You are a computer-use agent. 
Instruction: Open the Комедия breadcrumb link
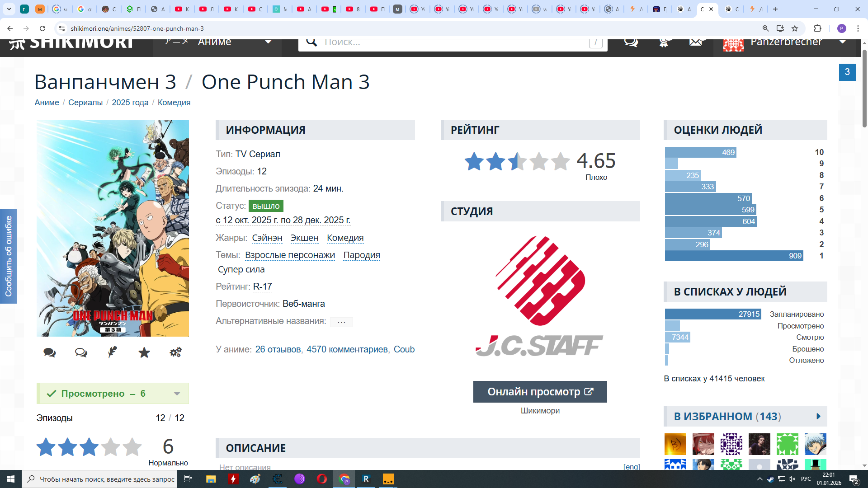tap(174, 103)
